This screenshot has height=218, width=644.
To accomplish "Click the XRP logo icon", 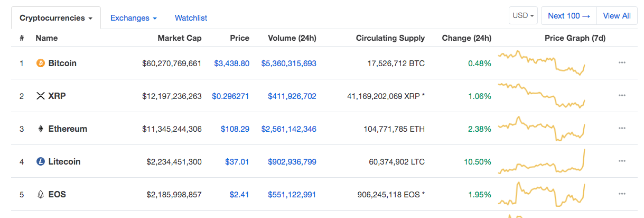I will tap(40, 96).
